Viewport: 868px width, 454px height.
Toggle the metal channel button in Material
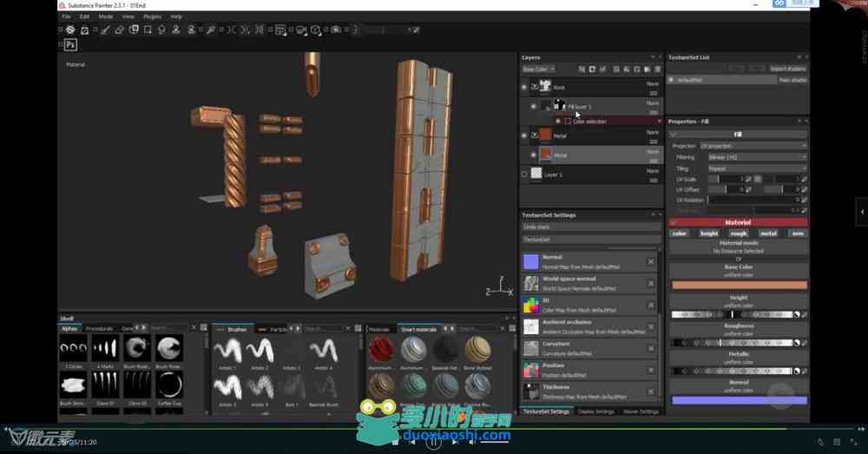coord(768,234)
